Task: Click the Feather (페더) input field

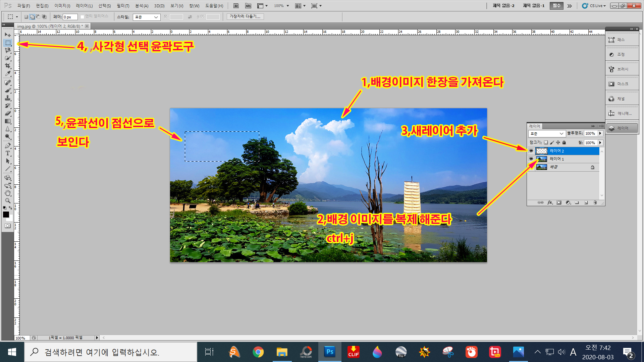Action: tap(70, 17)
